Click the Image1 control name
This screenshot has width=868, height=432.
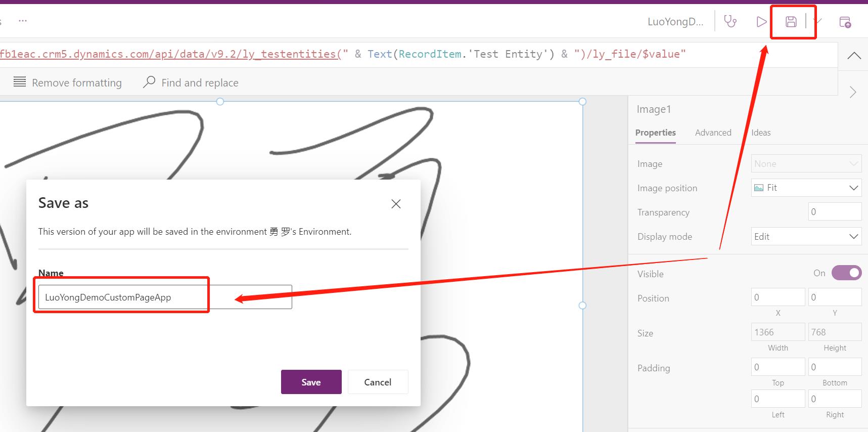pyautogui.click(x=654, y=109)
